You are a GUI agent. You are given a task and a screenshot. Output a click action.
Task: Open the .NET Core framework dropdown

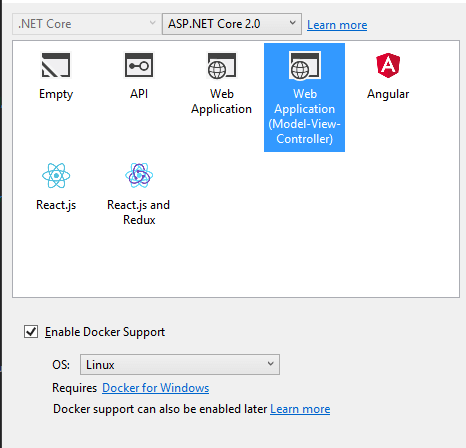(85, 24)
